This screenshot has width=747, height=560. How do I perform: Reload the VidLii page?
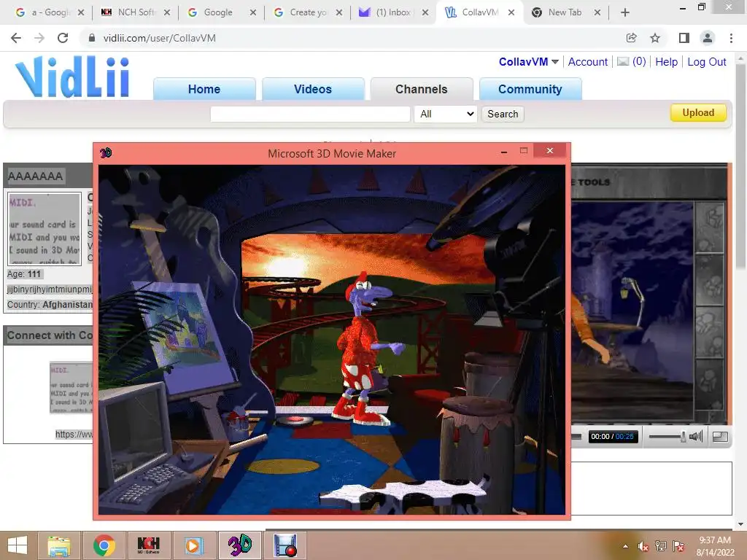click(x=63, y=38)
